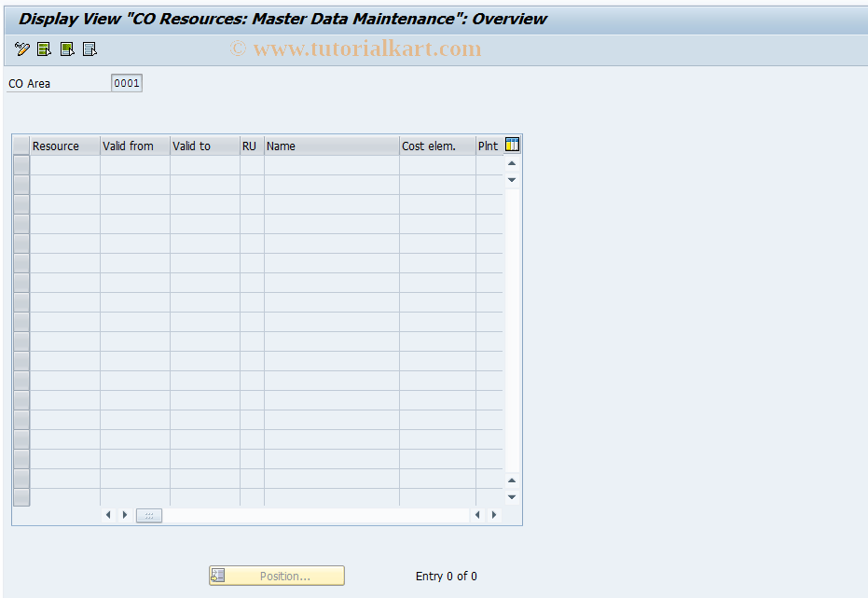This screenshot has height=598, width=868.
Task: Click the Select All entries icon
Action: [x=44, y=49]
